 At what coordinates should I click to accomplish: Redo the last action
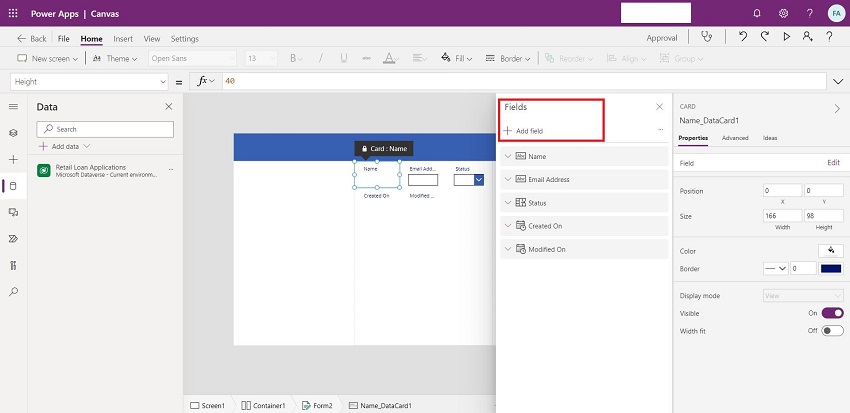pos(765,37)
